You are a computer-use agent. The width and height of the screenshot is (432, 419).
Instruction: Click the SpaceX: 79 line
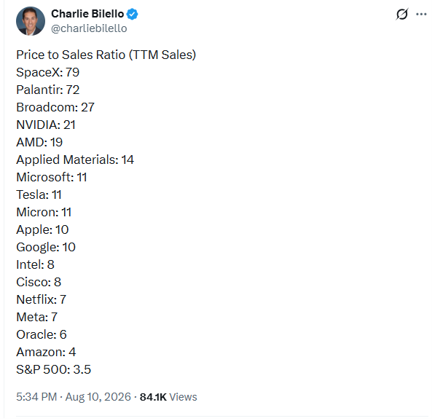coord(48,72)
